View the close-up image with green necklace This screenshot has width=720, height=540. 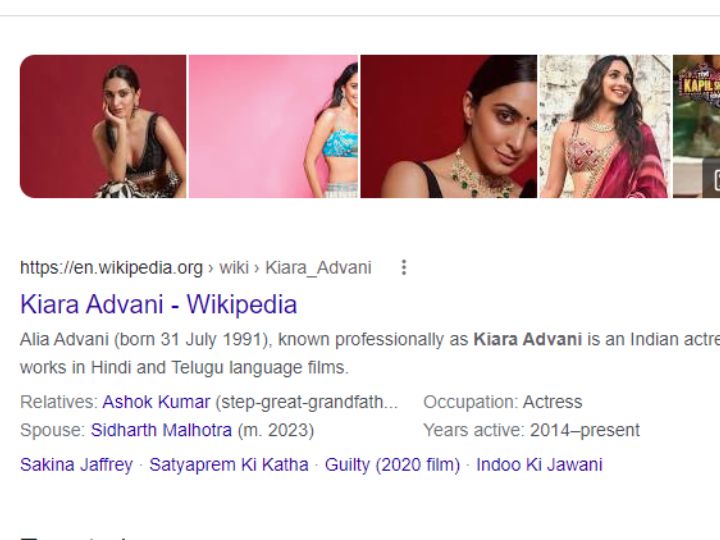tap(449, 126)
